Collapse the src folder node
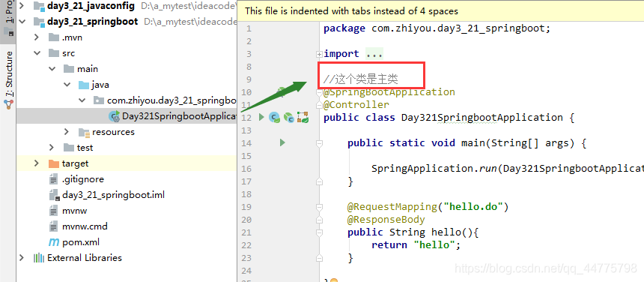The height and width of the screenshot is (282, 644). (37, 53)
